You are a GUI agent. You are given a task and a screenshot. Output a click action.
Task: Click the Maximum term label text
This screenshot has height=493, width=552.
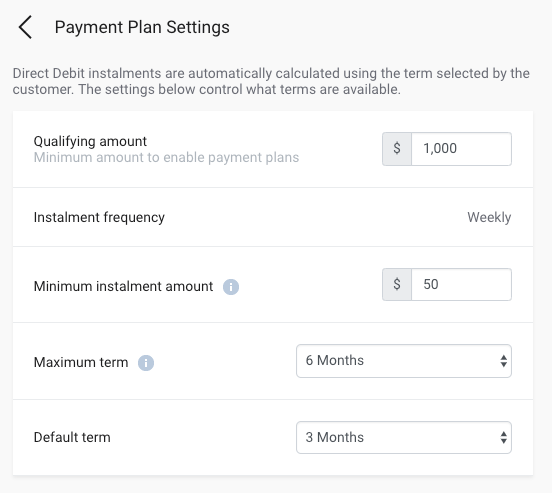click(81, 362)
